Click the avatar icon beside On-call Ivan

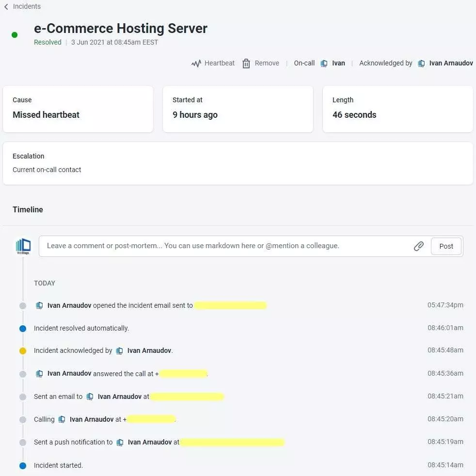[x=324, y=63]
